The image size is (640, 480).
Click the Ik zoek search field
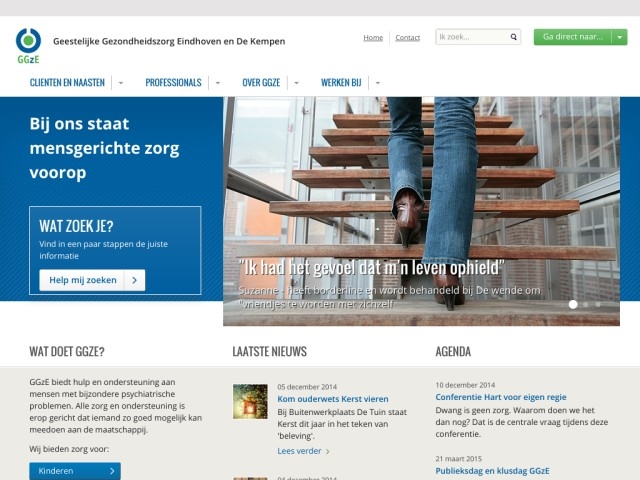tap(470, 37)
